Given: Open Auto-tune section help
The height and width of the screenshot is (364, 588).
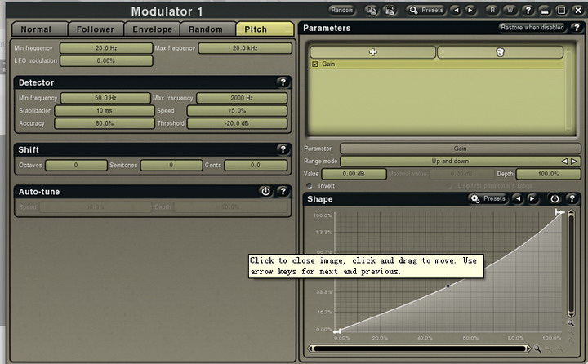Looking at the screenshot, I should point(283,191).
